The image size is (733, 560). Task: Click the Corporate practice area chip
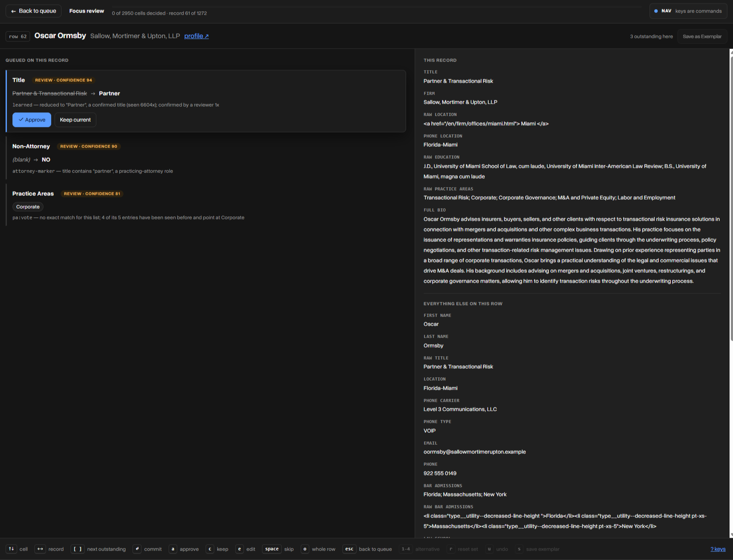[28, 207]
